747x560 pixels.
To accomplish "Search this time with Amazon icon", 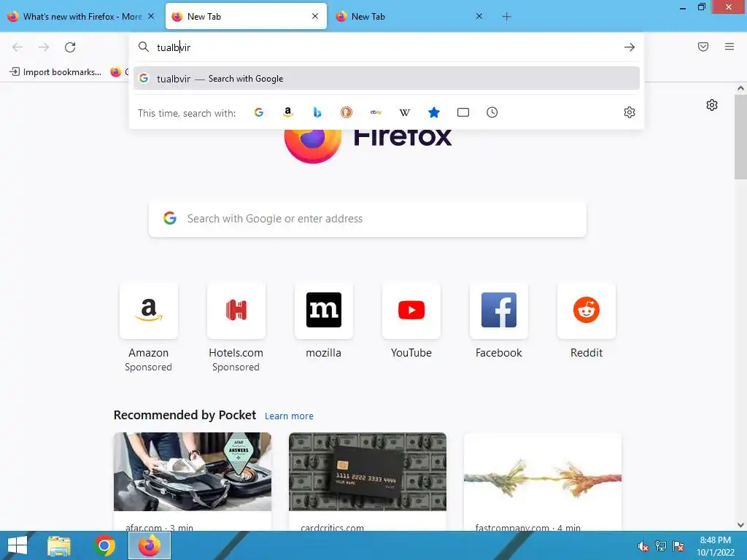I will click(x=287, y=112).
